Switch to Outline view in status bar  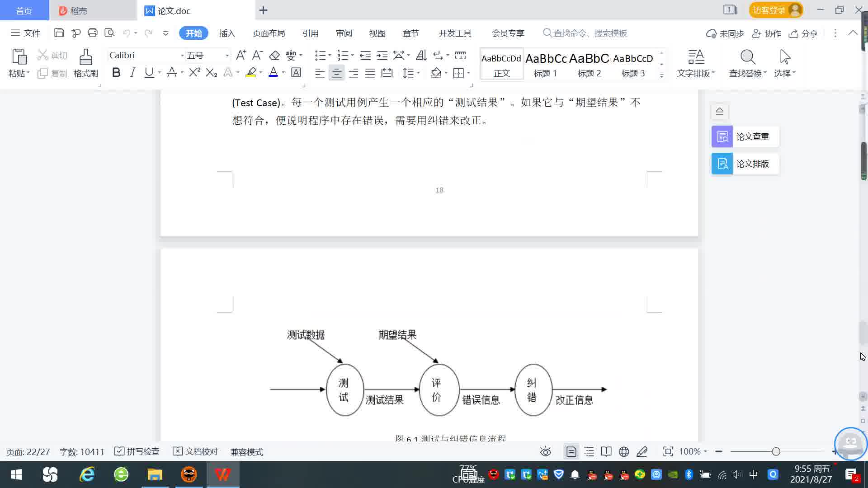point(589,451)
